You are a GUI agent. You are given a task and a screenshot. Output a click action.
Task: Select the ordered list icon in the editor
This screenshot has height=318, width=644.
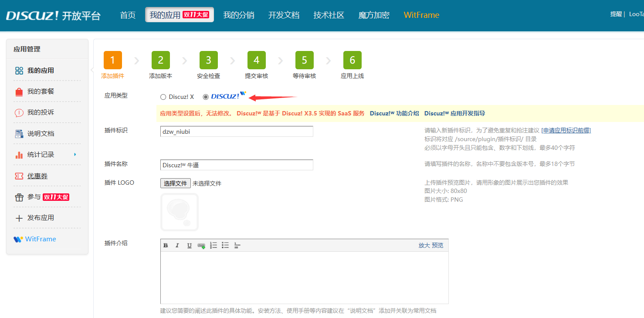tap(213, 245)
